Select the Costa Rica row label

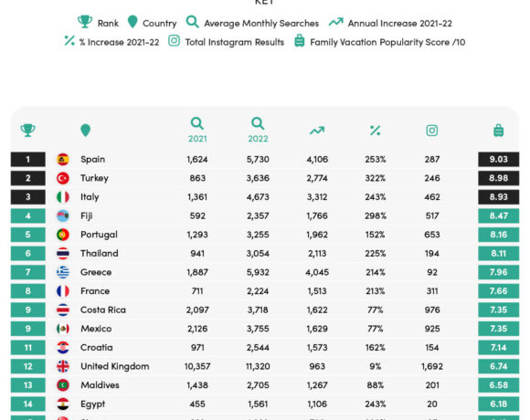103,310
